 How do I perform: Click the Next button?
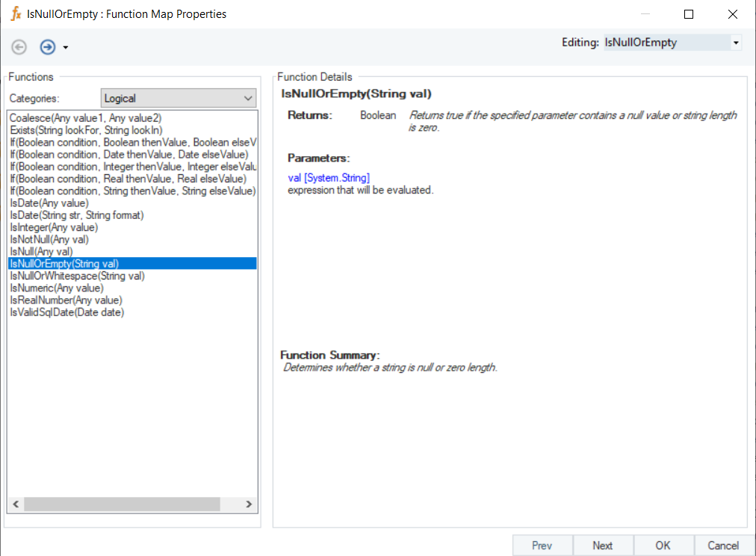click(603, 546)
